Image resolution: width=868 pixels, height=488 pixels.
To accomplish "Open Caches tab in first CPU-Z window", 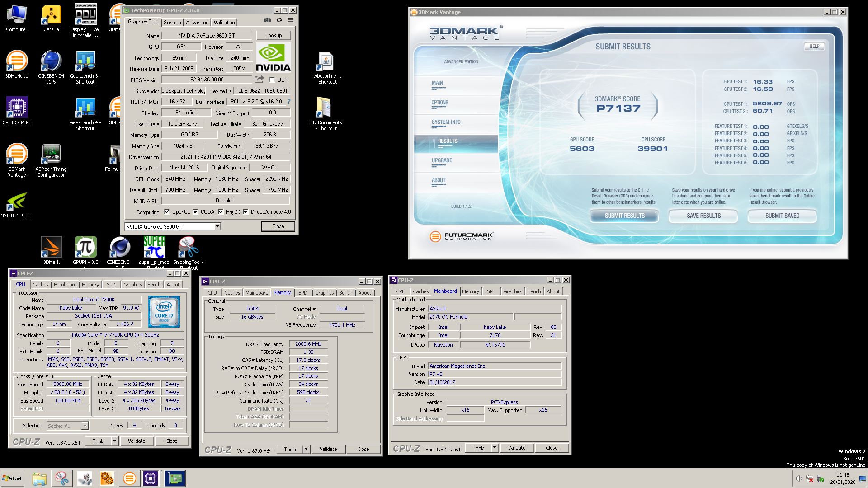I will tap(40, 285).
